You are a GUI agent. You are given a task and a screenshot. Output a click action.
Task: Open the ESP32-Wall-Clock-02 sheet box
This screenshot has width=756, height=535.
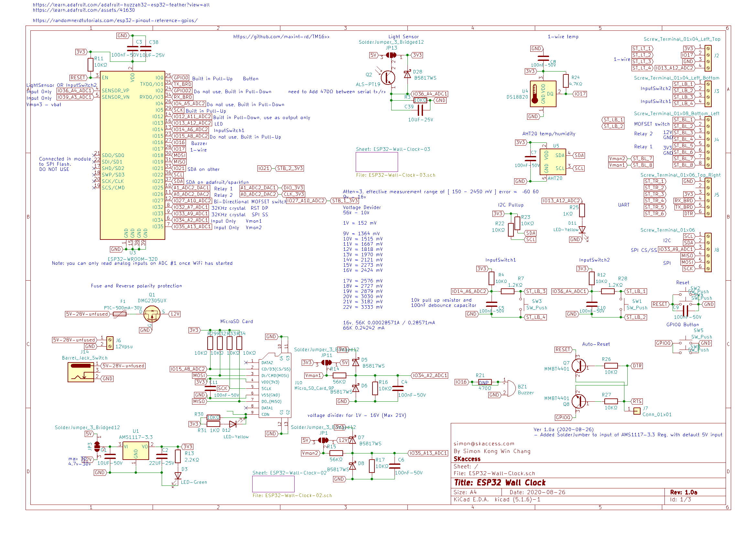(x=273, y=484)
